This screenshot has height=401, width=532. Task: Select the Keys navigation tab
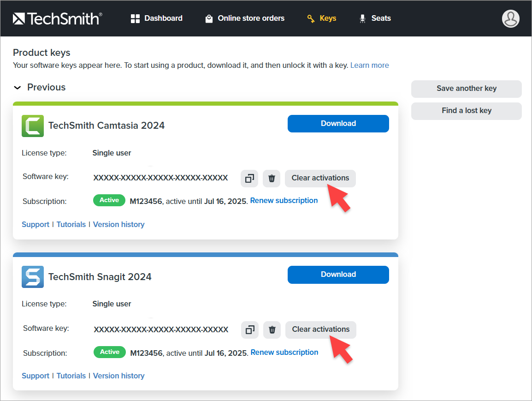[x=322, y=18]
